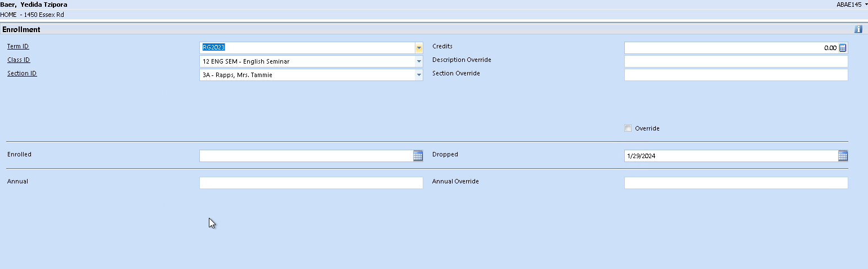Open the Enrolled date calendar picker
The width and height of the screenshot is (868, 269).
(418, 156)
